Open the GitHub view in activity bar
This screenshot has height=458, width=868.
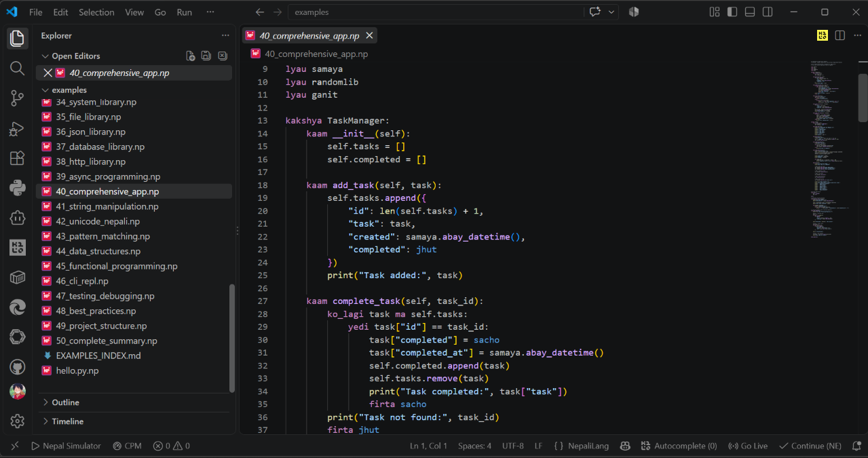pos(18,367)
